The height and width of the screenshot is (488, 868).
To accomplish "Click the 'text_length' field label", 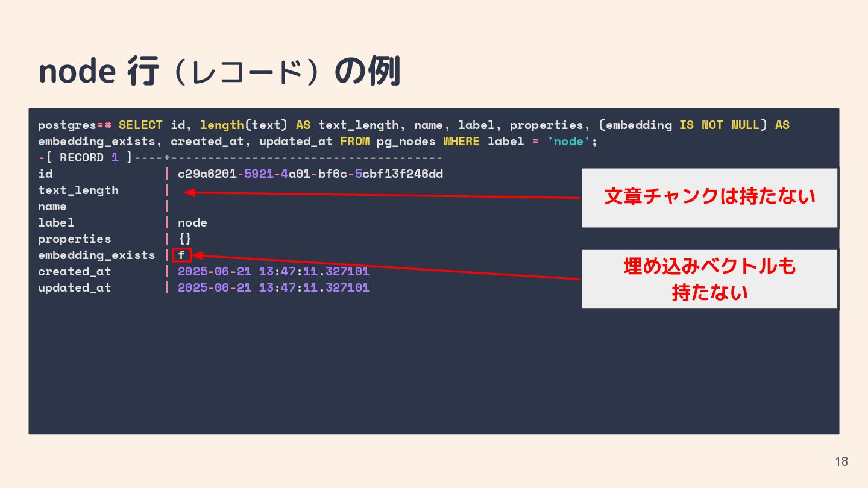I will (78, 190).
